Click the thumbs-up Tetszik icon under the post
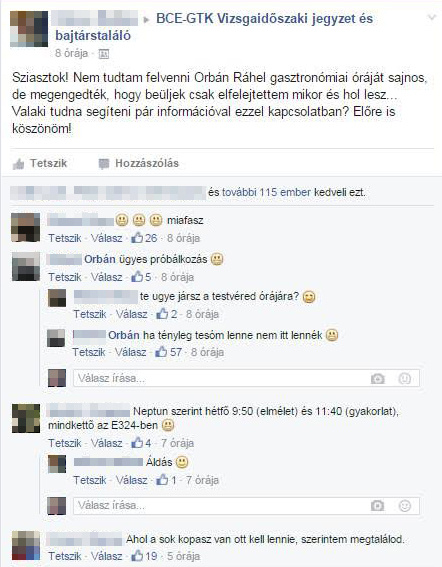Screen dimensions: 442x567 pos(18,164)
